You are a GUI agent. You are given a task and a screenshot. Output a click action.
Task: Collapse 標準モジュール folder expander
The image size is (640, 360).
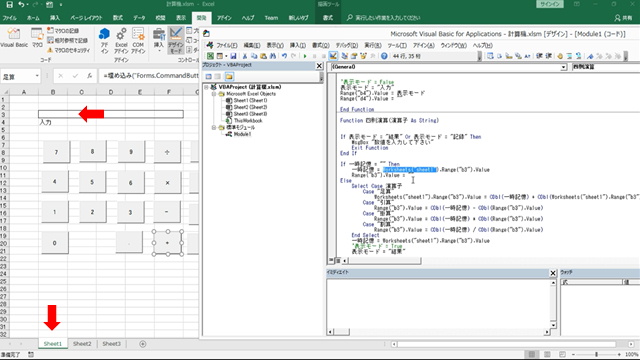click(213, 127)
